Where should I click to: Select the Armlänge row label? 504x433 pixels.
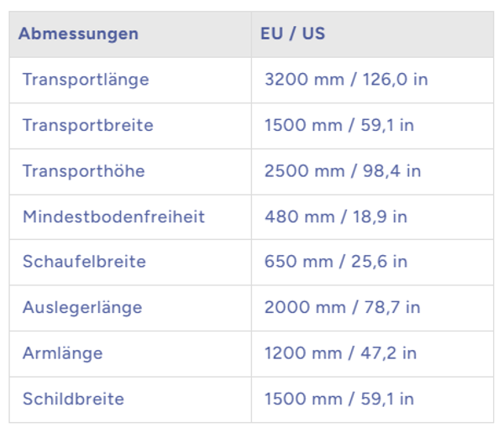(62, 353)
